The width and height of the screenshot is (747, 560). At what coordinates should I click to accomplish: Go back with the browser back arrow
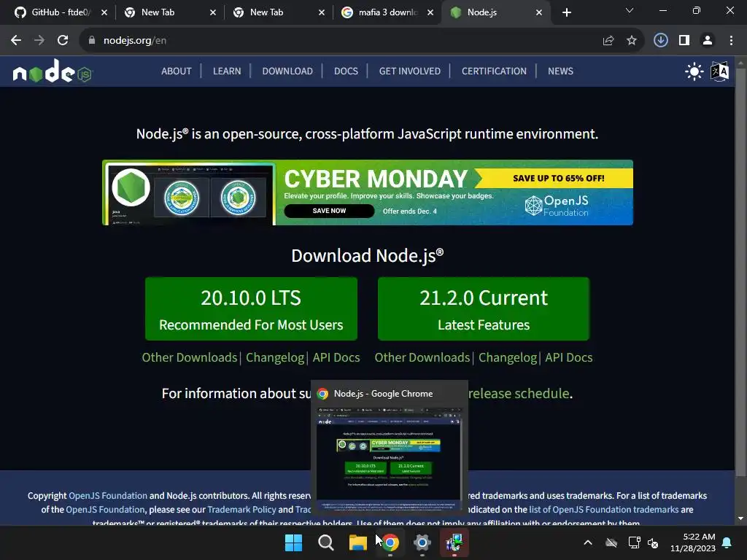pyautogui.click(x=16, y=41)
